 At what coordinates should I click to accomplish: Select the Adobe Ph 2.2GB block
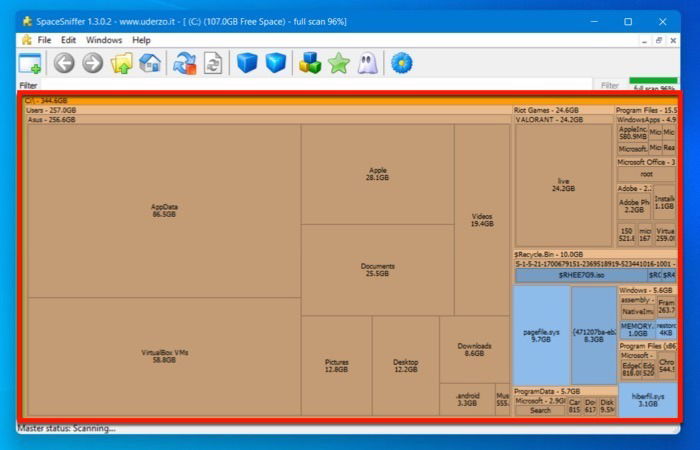[634, 206]
